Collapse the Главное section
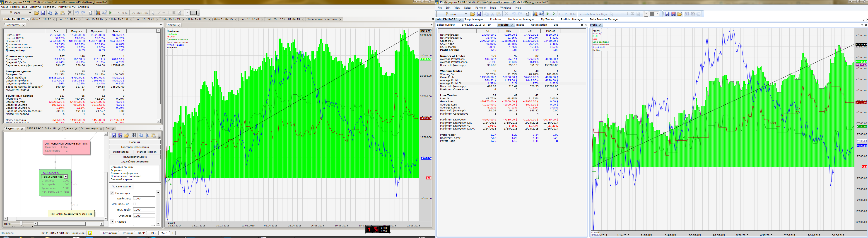 point(113,222)
